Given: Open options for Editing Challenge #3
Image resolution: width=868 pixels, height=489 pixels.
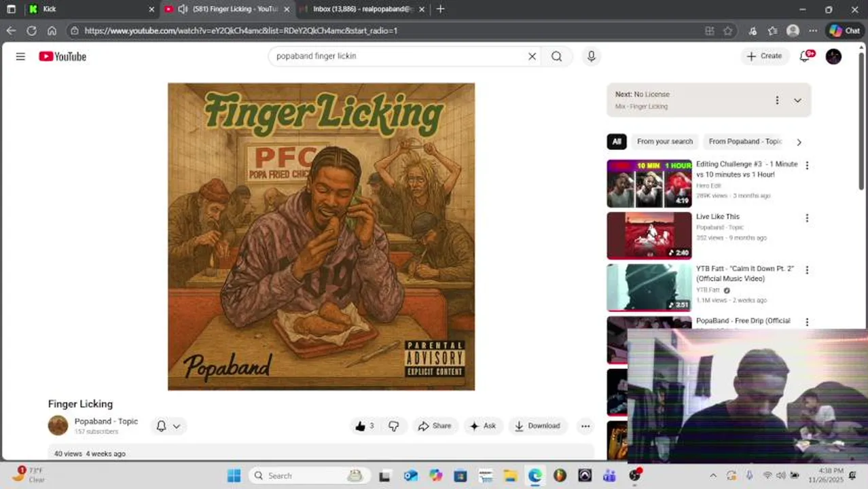Looking at the screenshot, I should point(807,165).
